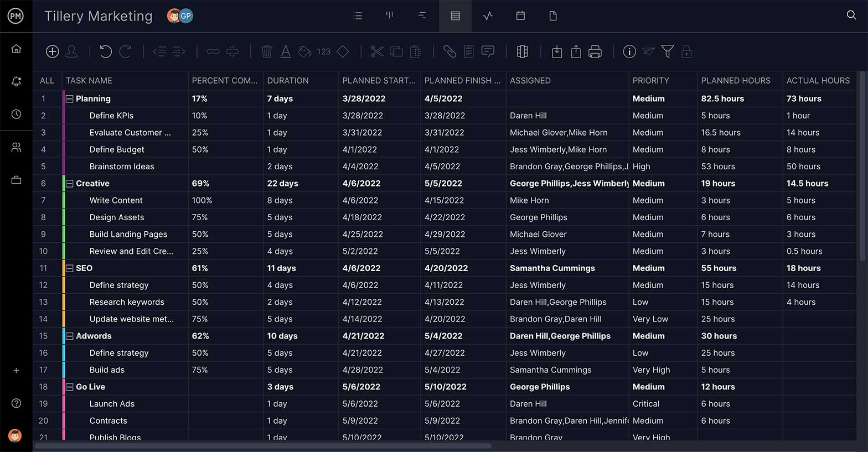Click the add task plus icon
The width and height of the screenshot is (868, 452).
tap(52, 51)
